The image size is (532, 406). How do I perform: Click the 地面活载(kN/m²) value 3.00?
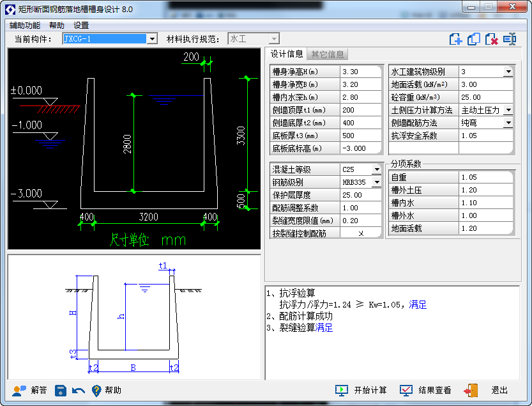coord(486,84)
